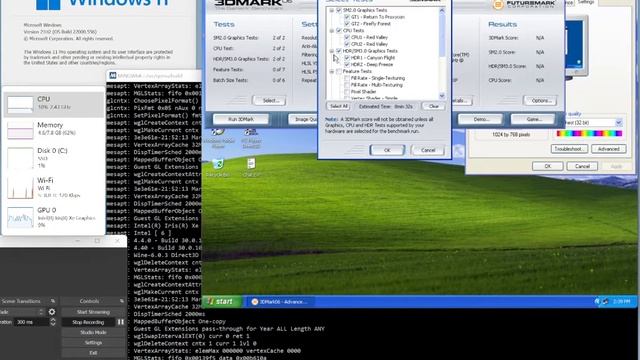Open color quality dropdown in Display Properties
The image size is (640, 360).
[619, 122]
